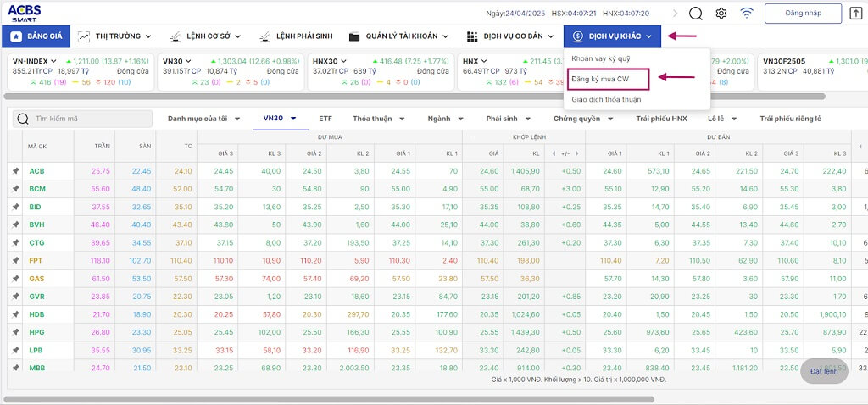Click right arrow in +/- column header
The image size is (868, 405).
click(x=576, y=153)
